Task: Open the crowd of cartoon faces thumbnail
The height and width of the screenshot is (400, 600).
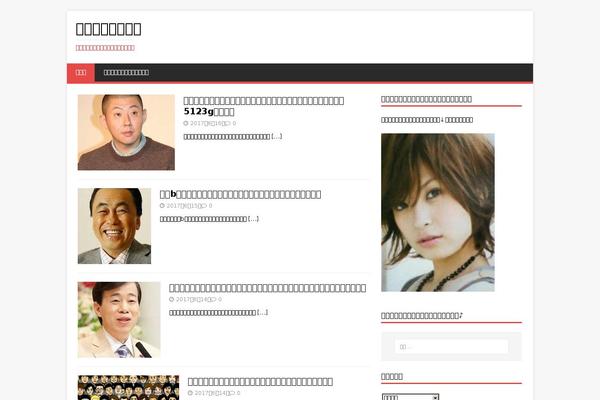Action: [129, 388]
